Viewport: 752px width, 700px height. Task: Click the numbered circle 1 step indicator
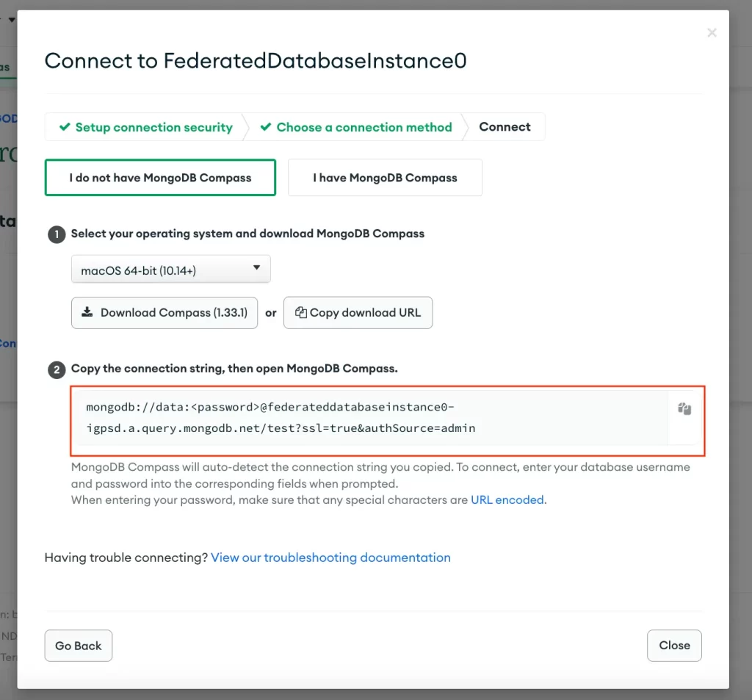point(57,234)
